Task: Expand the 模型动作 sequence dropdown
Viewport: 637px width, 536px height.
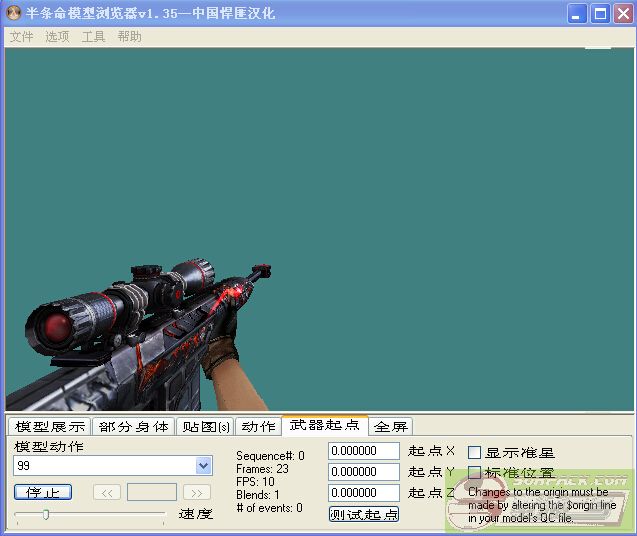Action: point(203,466)
